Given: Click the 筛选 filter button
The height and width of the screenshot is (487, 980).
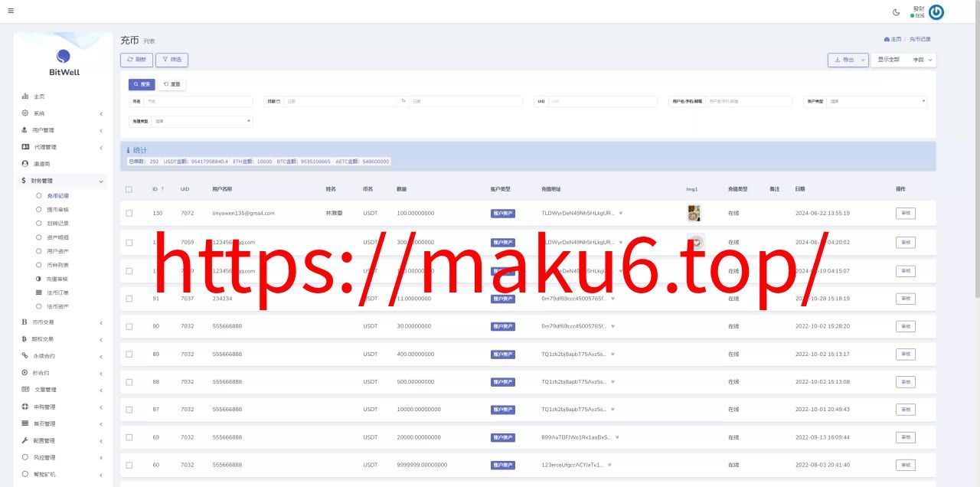Looking at the screenshot, I should [x=171, y=60].
